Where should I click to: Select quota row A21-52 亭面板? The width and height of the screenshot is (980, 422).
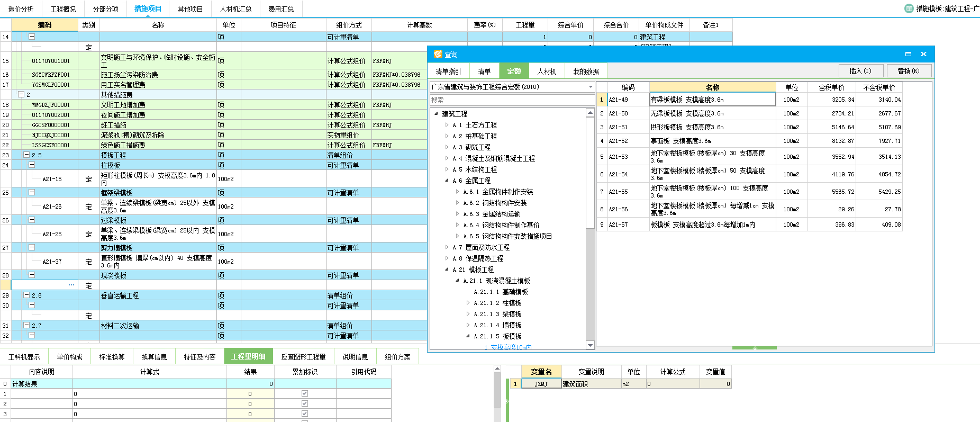[x=749, y=141]
